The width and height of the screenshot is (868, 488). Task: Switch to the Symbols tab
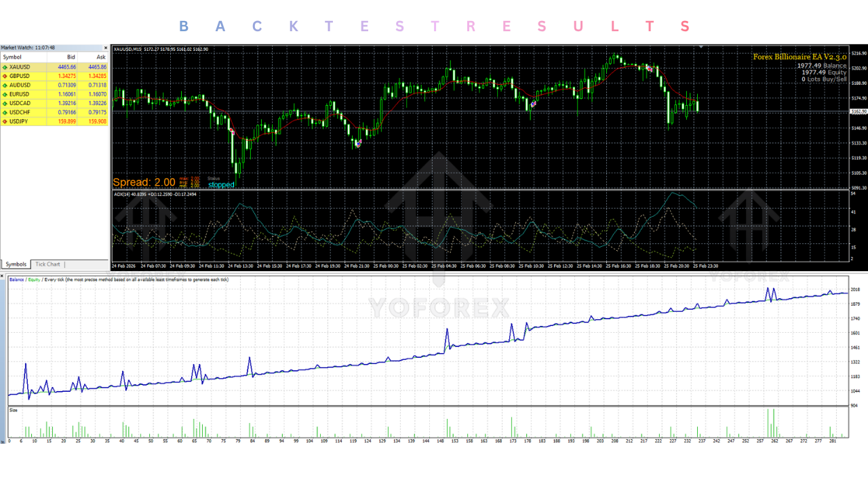click(x=16, y=264)
